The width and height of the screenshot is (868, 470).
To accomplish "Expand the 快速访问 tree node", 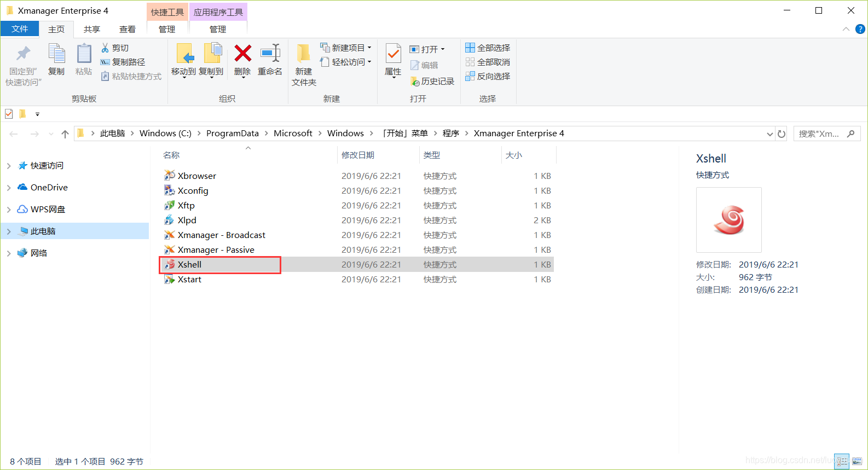I will coord(9,166).
